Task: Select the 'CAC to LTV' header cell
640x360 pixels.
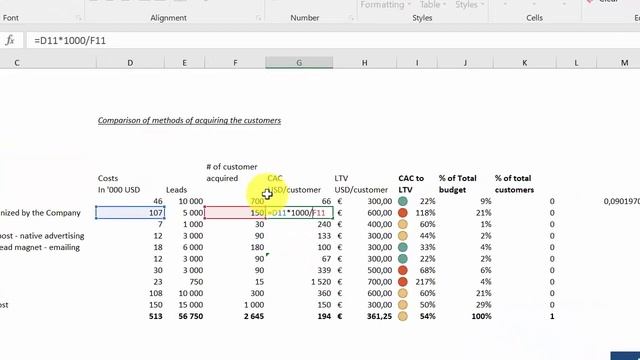Action: click(x=411, y=184)
